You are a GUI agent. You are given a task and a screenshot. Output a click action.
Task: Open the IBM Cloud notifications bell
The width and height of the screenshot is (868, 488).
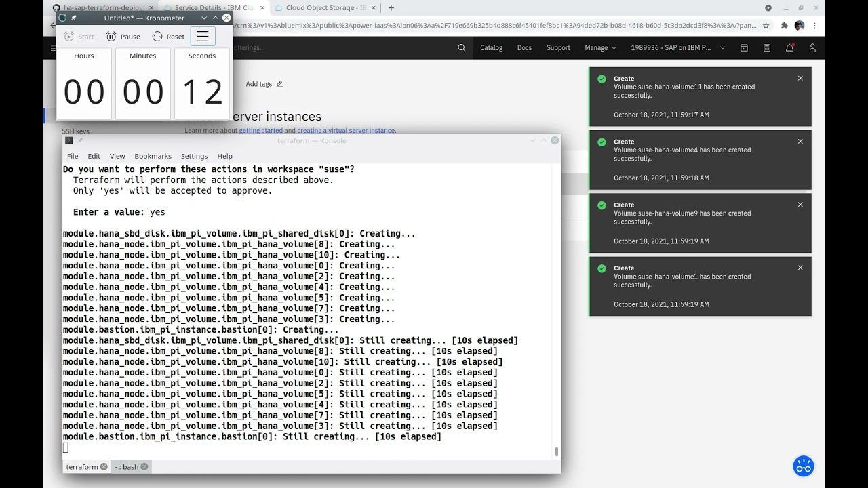(790, 47)
